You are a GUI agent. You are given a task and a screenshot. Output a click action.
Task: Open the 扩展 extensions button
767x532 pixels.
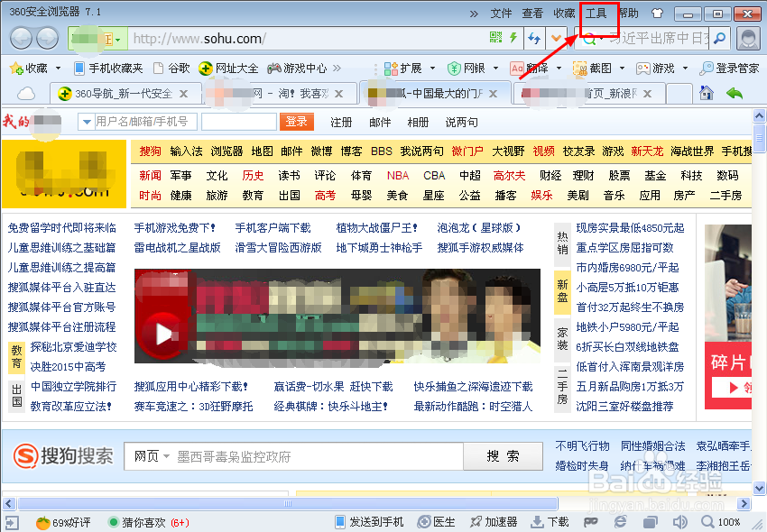403,68
